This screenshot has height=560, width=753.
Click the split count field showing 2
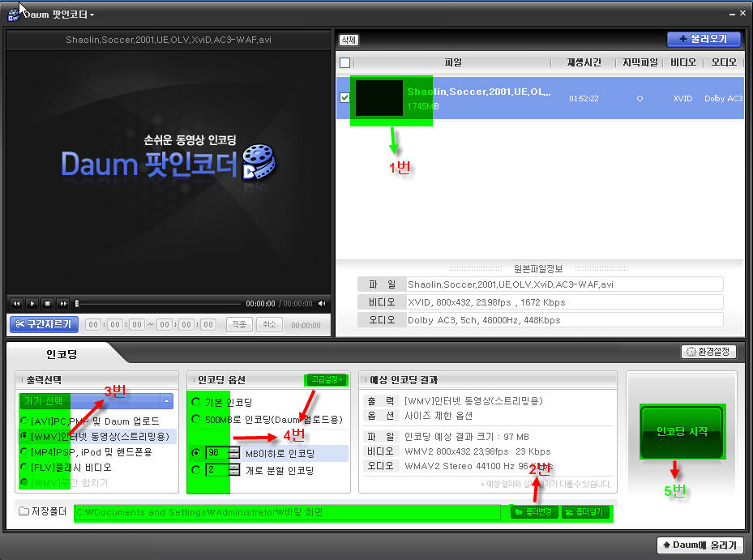[x=217, y=470]
